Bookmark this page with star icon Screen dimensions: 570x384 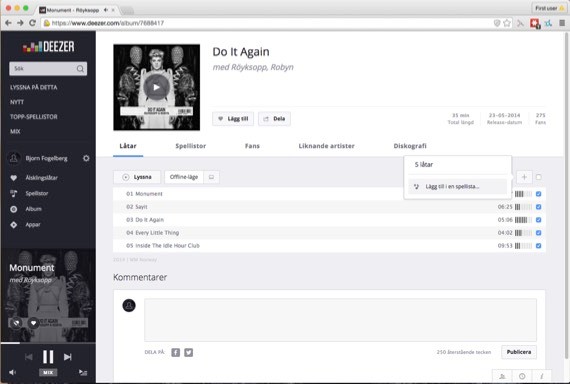click(x=507, y=23)
